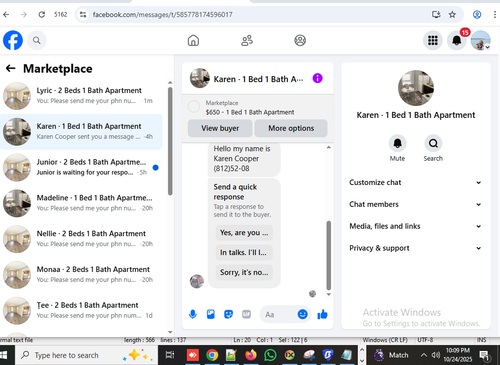The width and height of the screenshot is (500, 365).
Task: Send quick response 'In talks. I'll l...'
Action: (x=244, y=252)
